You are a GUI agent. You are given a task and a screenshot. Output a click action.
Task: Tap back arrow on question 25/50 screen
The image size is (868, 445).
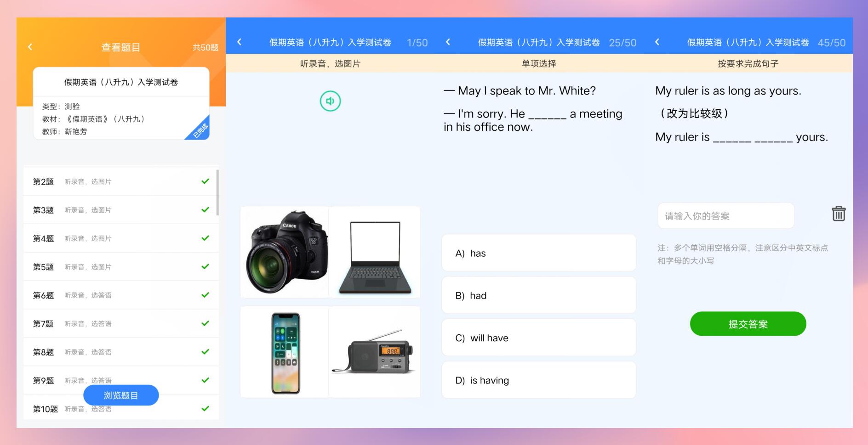point(448,42)
